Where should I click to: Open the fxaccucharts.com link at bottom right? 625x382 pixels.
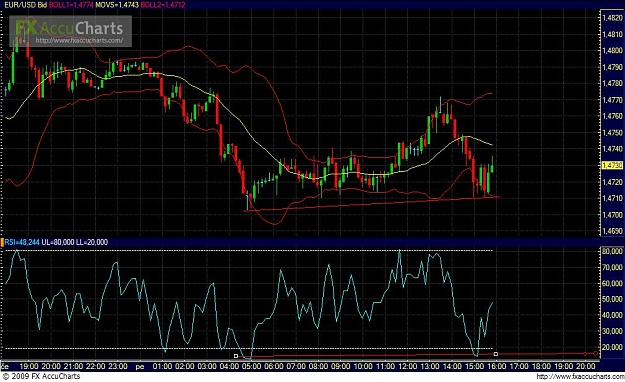(580, 376)
